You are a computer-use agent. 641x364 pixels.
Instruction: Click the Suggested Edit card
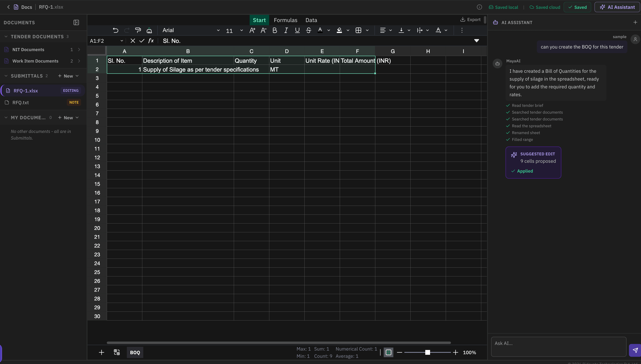pos(533,163)
